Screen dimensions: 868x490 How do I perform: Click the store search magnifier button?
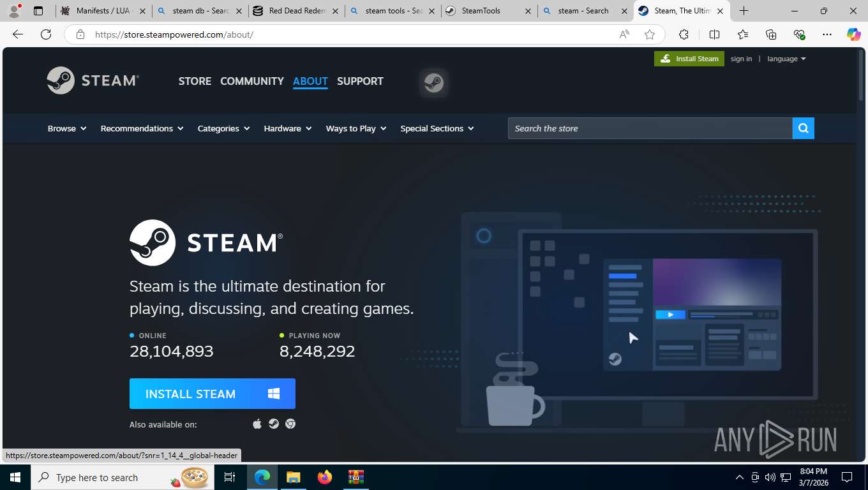(x=804, y=128)
